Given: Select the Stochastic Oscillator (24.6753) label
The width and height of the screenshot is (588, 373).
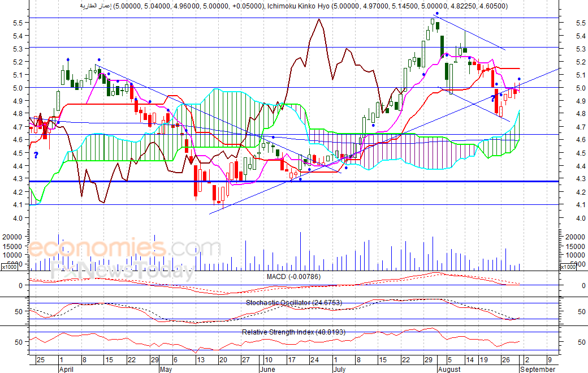Looking at the screenshot, I should 294,302.
